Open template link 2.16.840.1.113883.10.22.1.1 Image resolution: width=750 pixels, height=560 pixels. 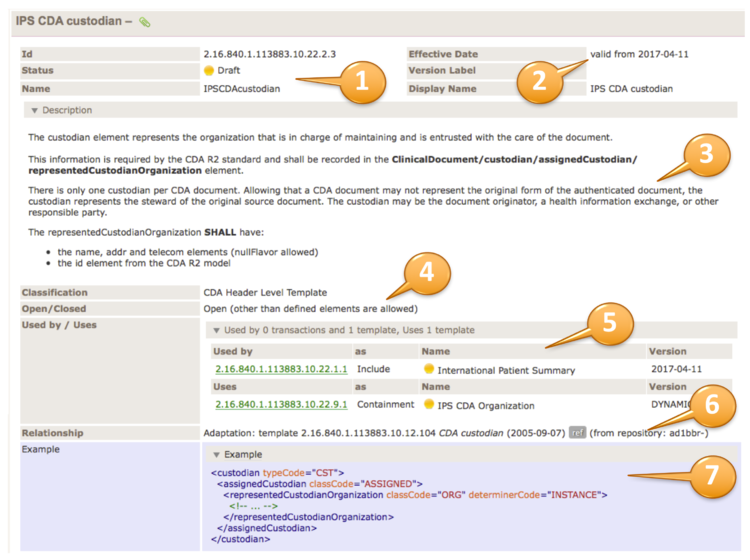(281, 369)
